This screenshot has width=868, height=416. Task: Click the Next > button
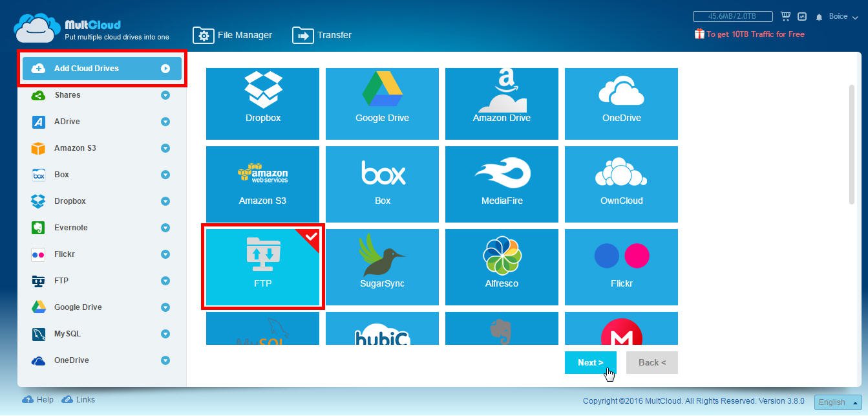(591, 362)
